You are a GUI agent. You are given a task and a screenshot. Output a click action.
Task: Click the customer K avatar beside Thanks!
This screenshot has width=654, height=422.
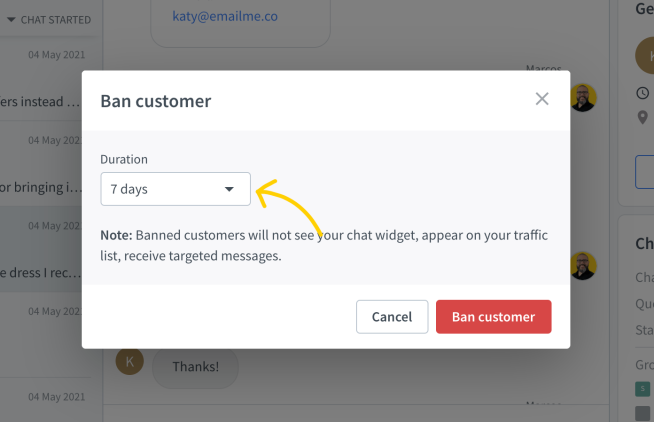click(130, 361)
